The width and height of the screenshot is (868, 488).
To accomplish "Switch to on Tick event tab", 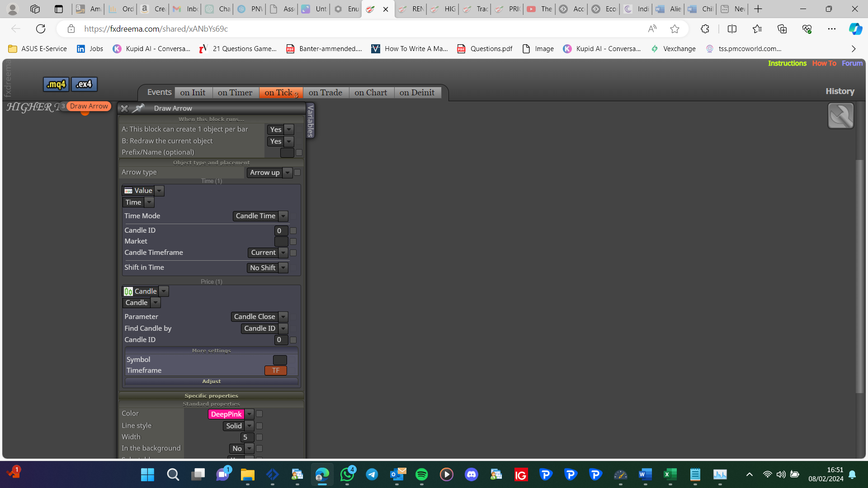I will (x=281, y=93).
